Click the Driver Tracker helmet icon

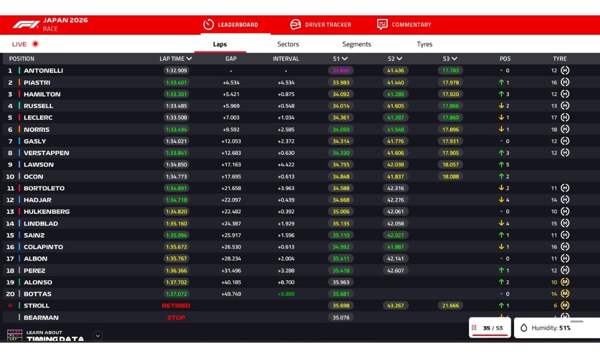[x=295, y=24]
